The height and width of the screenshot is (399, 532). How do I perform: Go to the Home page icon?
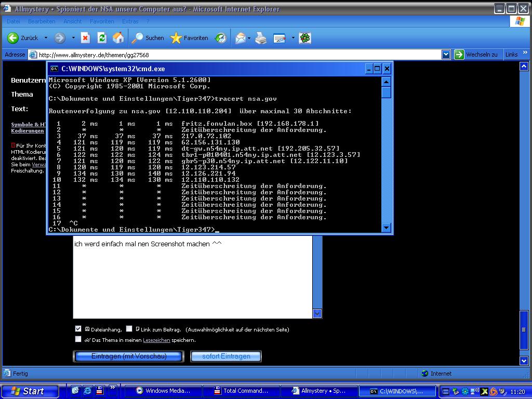(x=118, y=38)
